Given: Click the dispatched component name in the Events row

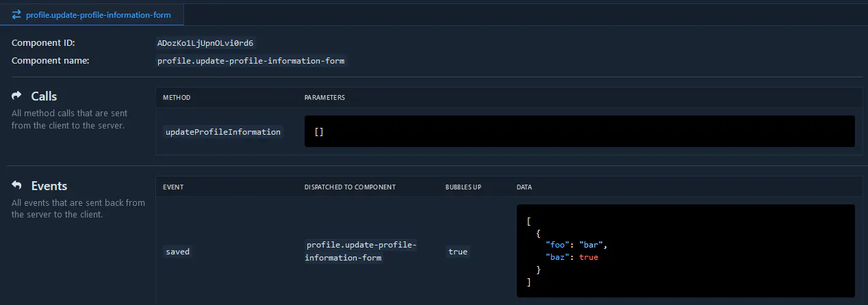Looking at the screenshot, I should click(x=361, y=252).
